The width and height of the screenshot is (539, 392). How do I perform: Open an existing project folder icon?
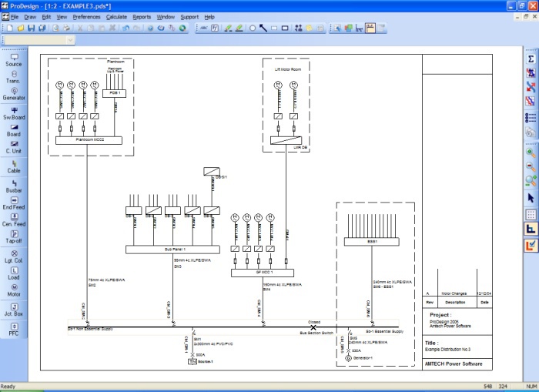tap(21, 28)
